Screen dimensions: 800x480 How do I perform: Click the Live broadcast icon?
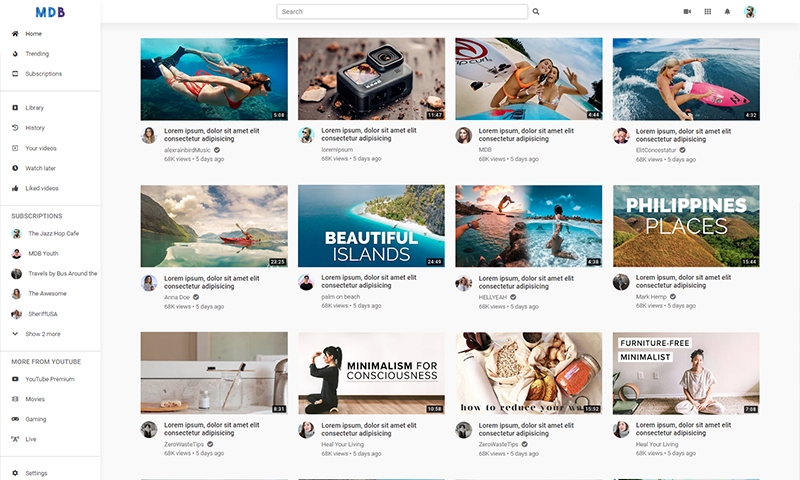coord(15,439)
